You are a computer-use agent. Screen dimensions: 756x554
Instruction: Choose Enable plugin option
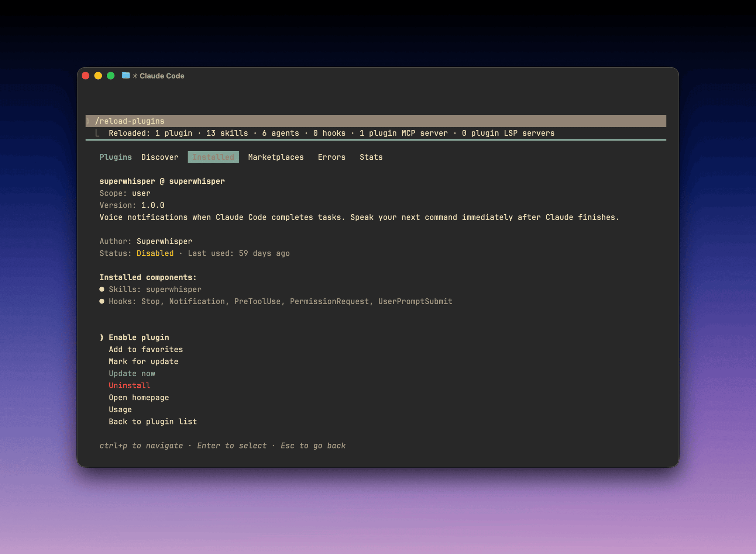139,337
